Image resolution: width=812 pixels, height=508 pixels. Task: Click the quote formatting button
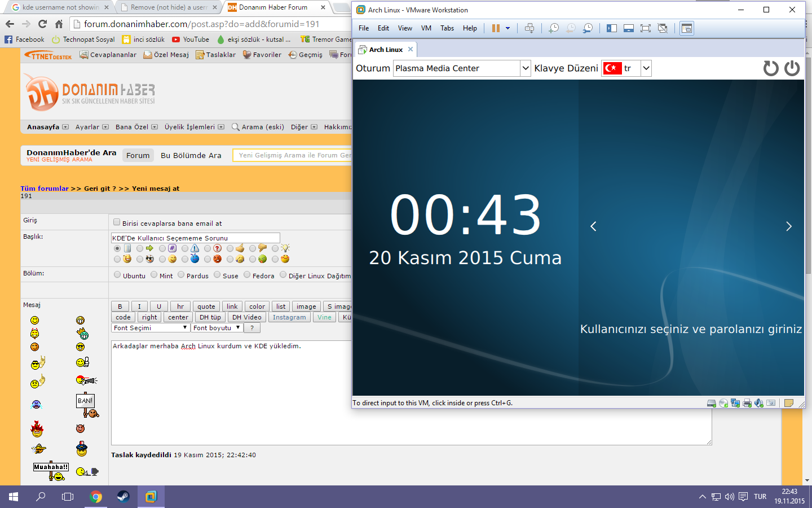coord(206,306)
